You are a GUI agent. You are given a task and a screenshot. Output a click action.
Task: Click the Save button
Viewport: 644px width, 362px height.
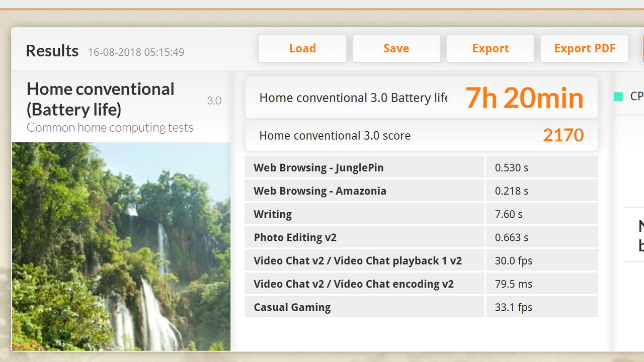click(x=396, y=48)
